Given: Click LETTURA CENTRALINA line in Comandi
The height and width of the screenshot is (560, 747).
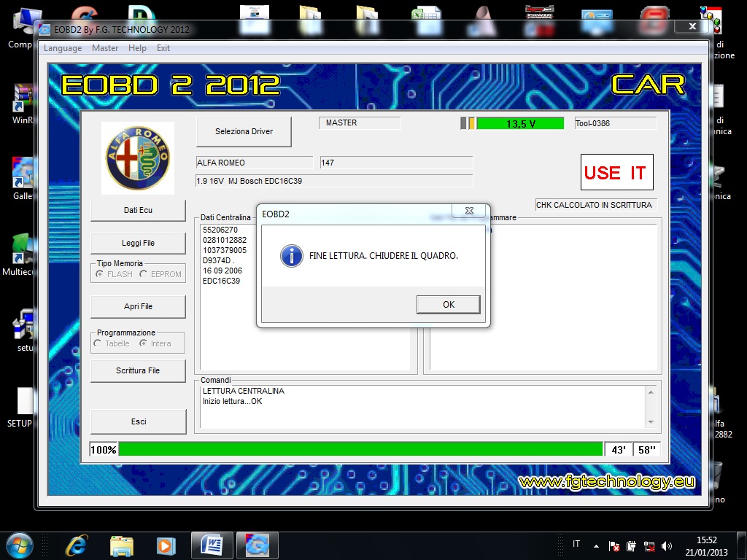Looking at the screenshot, I should (244, 391).
